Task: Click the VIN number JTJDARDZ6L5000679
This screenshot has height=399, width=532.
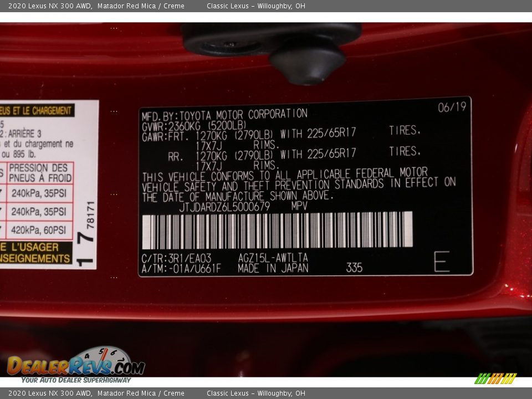Action: tap(224, 206)
